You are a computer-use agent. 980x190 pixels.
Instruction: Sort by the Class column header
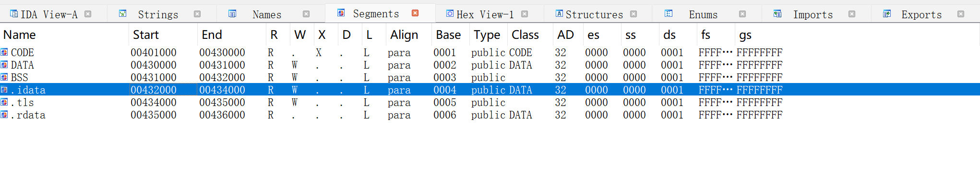[531, 35]
